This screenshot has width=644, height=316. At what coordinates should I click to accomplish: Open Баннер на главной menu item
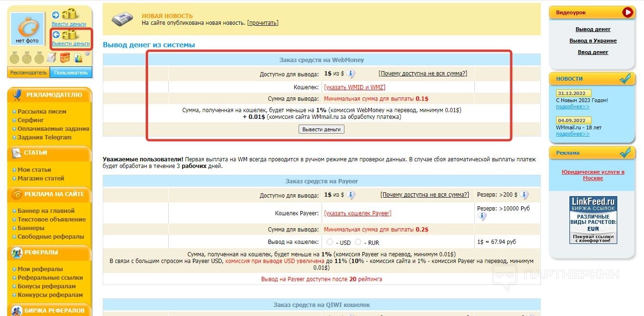(46, 211)
